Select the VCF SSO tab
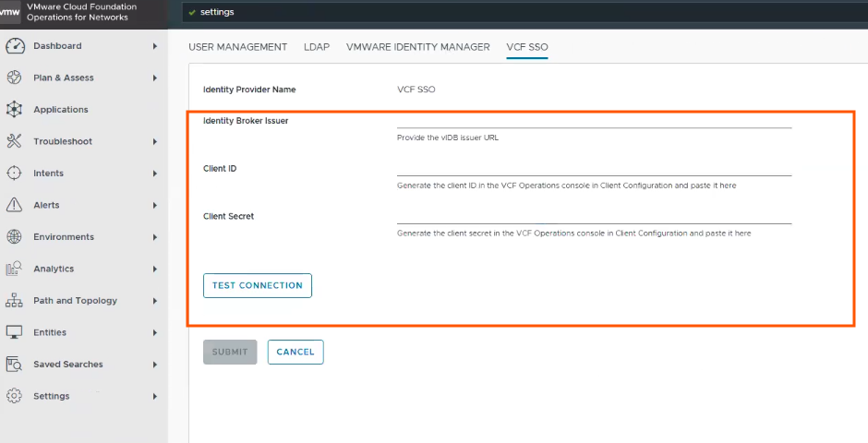868x443 pixels. click(x=527, y=47)
